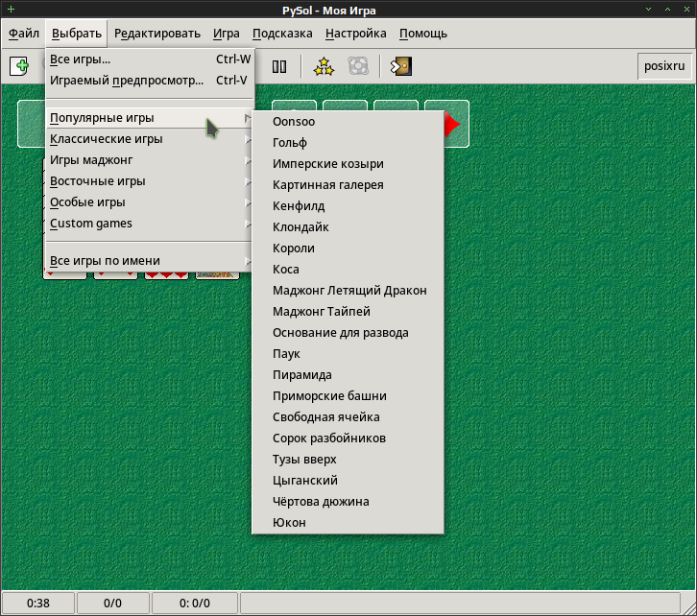The height and width of the screenshot is (616, 697).
Task: Close the open Выбрать menu
Action: tap(77, 34)
